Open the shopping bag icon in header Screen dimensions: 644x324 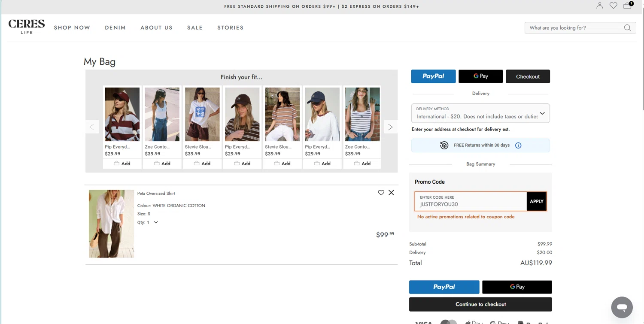628,5
